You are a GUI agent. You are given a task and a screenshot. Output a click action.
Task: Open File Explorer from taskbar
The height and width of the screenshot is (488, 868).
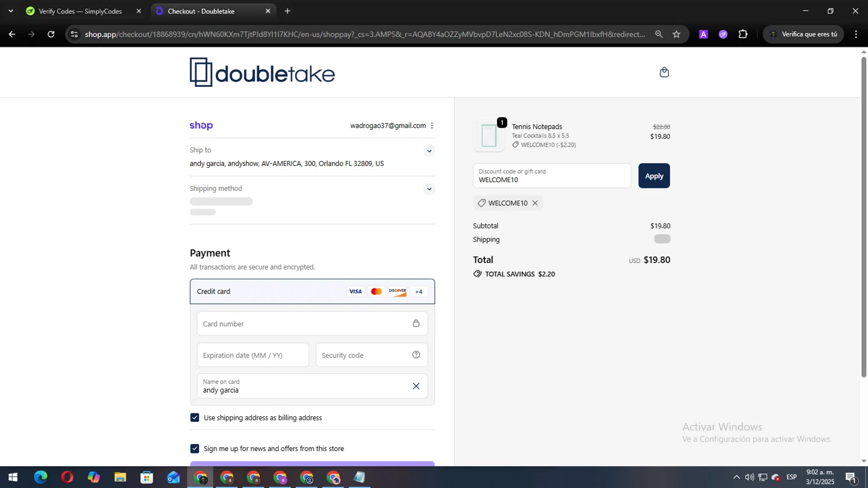(120, 478)
